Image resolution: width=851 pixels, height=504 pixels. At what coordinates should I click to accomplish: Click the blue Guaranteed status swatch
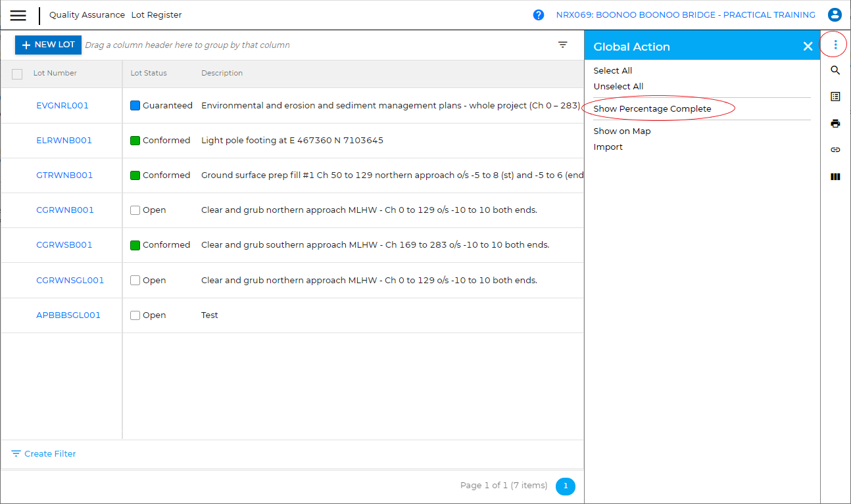(x=135, y=106)
